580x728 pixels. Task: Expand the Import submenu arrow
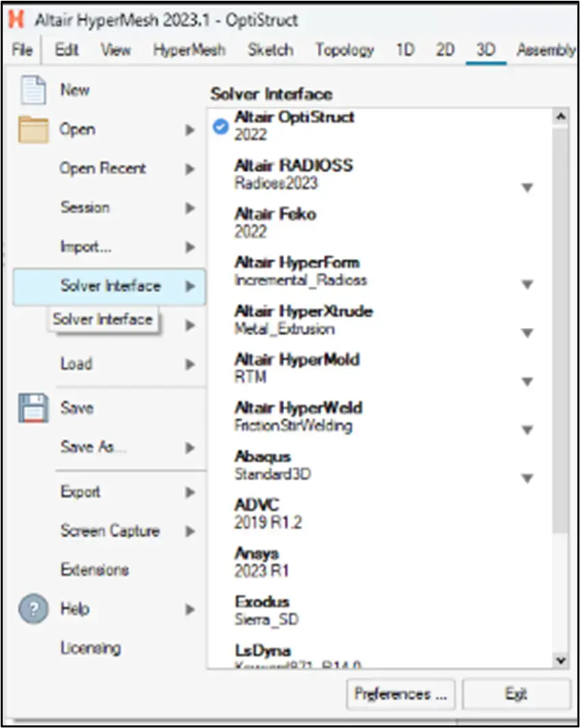click(x=189, y=247)
